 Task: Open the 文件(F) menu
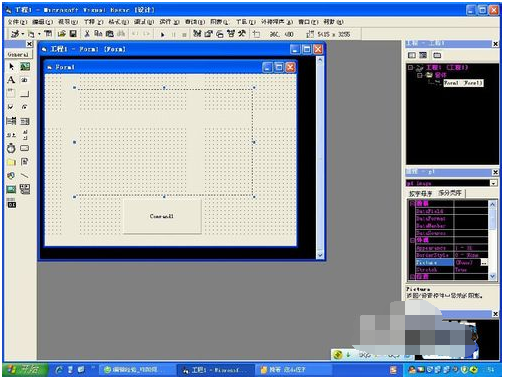tap(17, 22)
